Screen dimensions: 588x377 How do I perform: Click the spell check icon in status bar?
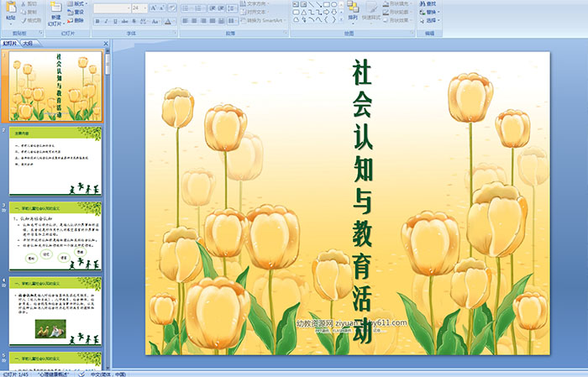pos(81,374)
